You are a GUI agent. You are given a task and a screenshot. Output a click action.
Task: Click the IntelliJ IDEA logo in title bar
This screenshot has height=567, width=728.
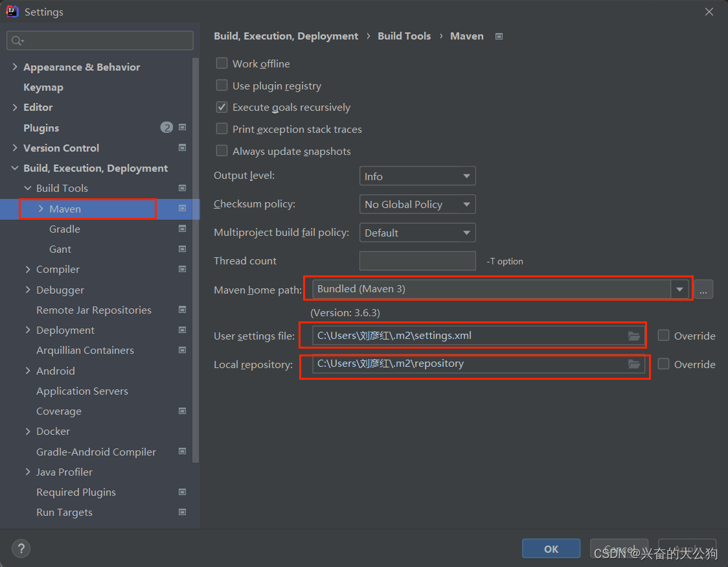click(x=12, y=11)
